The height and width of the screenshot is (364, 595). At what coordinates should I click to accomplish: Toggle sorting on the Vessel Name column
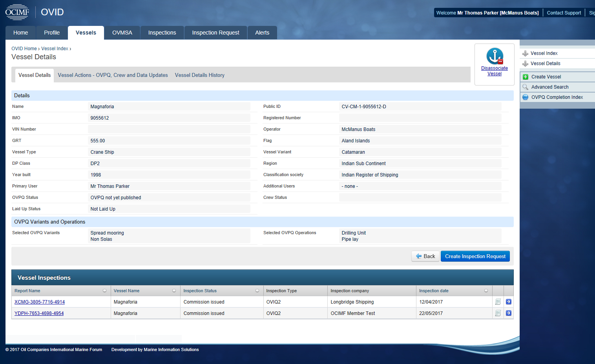[174, 290]
